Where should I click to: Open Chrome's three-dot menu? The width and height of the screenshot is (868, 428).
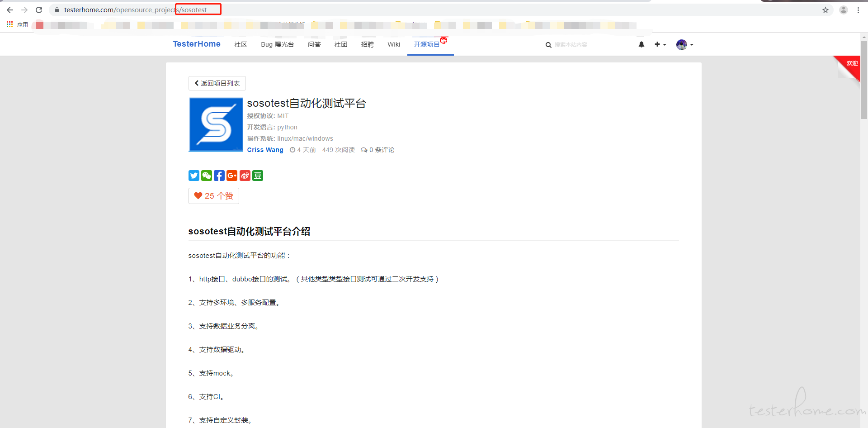click(858, 10)
